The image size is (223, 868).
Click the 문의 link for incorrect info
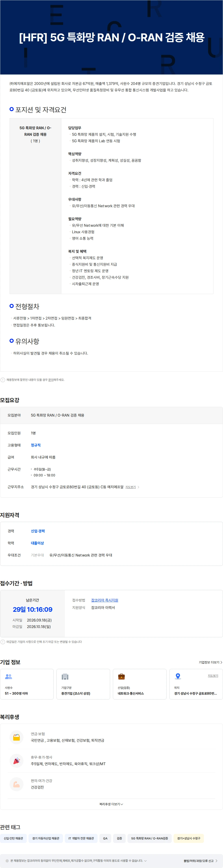[x=51, y=380]
